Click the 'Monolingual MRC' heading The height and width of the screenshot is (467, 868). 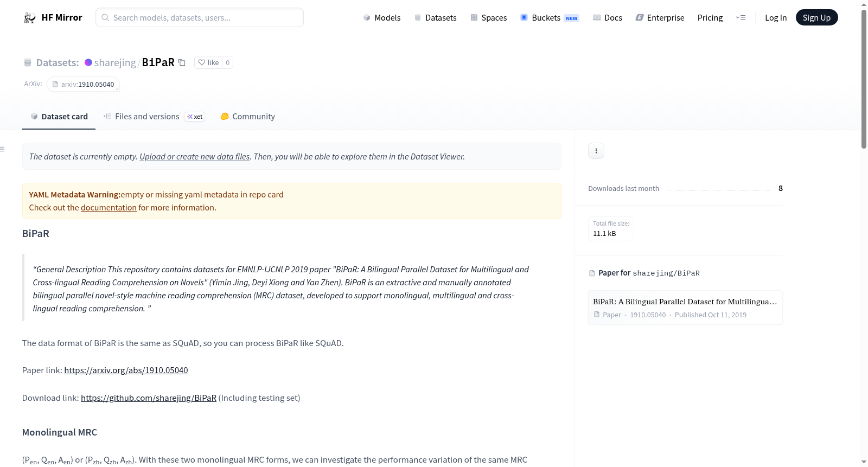[60, 432]
